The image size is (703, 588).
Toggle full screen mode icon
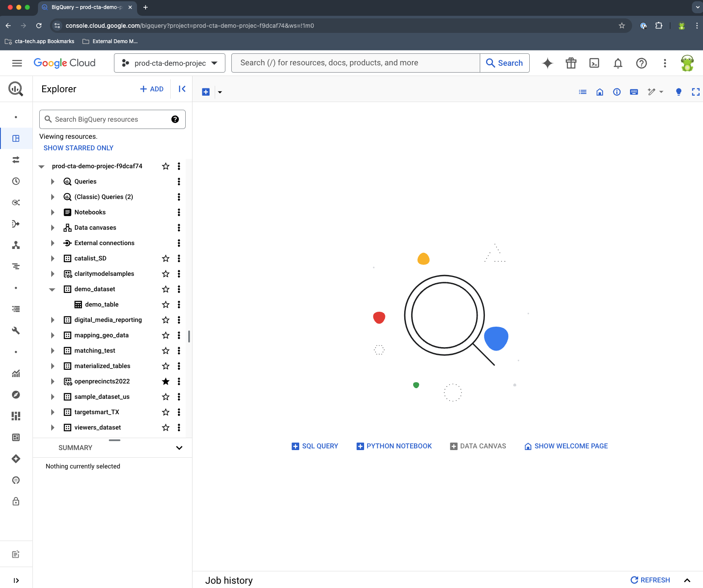point(696,92)
